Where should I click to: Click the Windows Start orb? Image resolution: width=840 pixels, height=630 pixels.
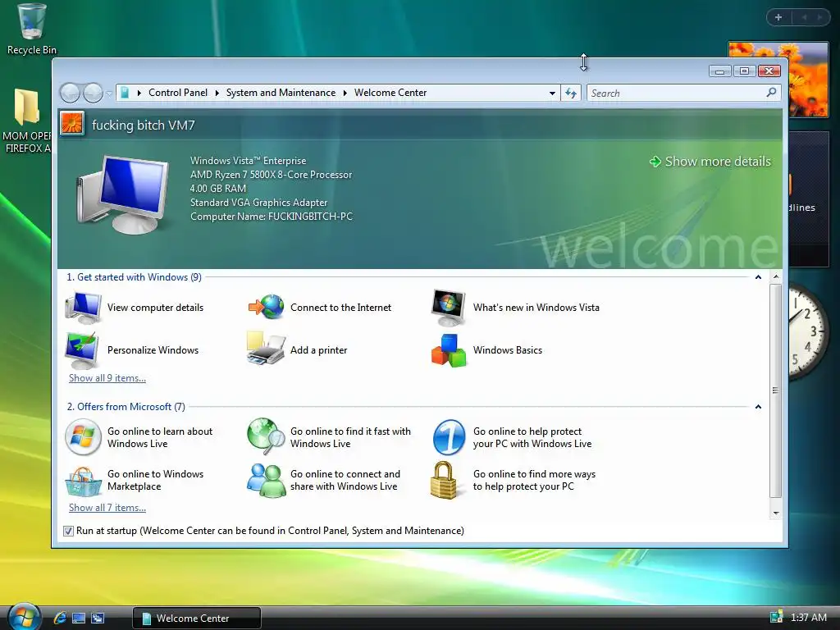(x=24, y=616)
